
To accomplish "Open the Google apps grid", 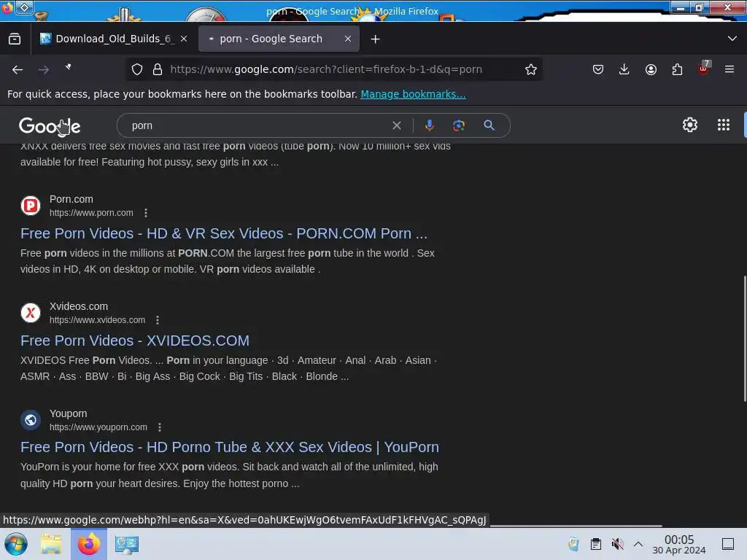I will tap(723, 125).
